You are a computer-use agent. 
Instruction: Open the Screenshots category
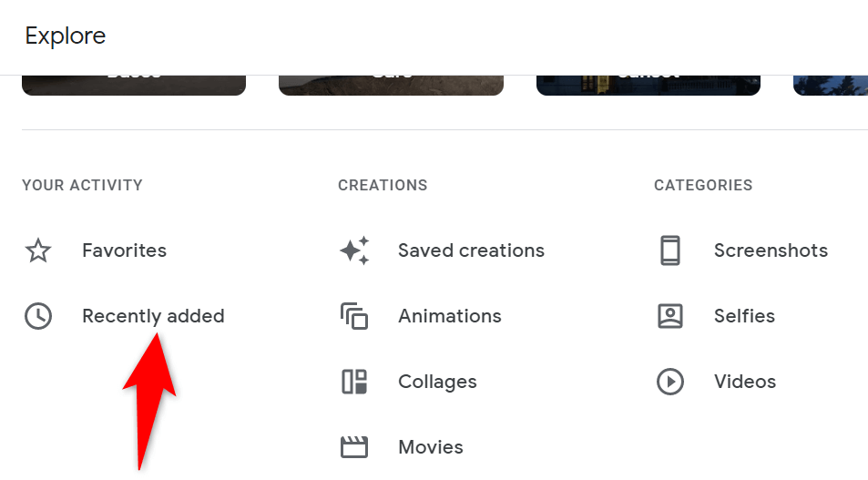pyautogui.click(x=771, y=250)
